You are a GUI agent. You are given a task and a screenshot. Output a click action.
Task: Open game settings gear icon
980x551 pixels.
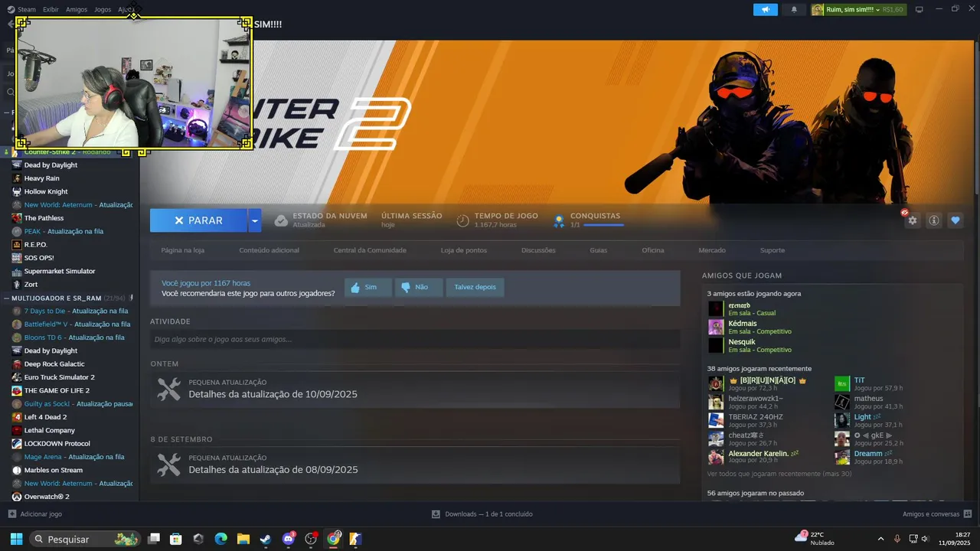[x=913, y=220]
